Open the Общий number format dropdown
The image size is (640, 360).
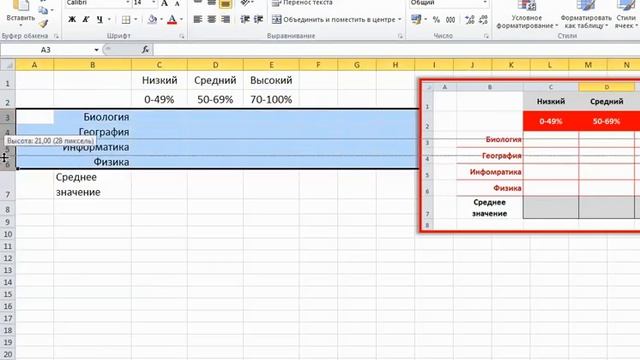pos(485,3)
